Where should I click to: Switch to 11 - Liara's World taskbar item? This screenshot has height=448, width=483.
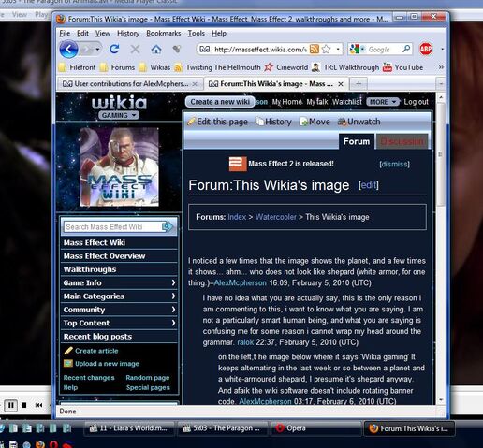pos(129,428)
